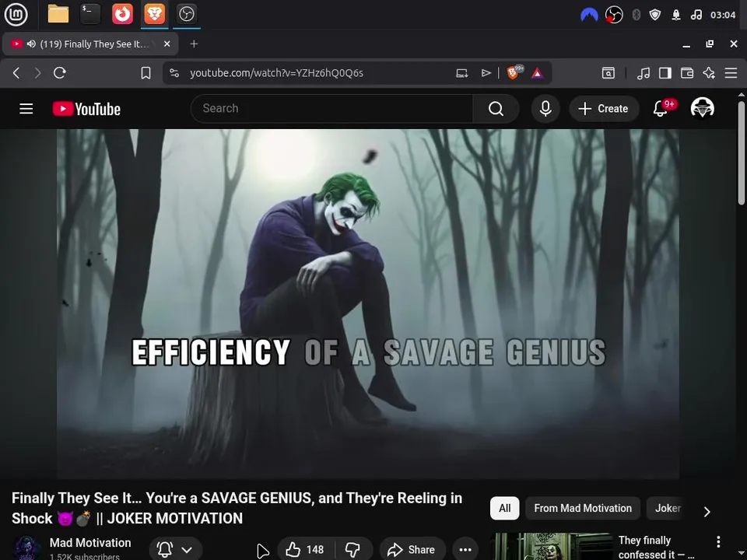Screen dimensions: 747x560
Task: Mute the tab via speaker icon
Action: click(x=31, y=44)
